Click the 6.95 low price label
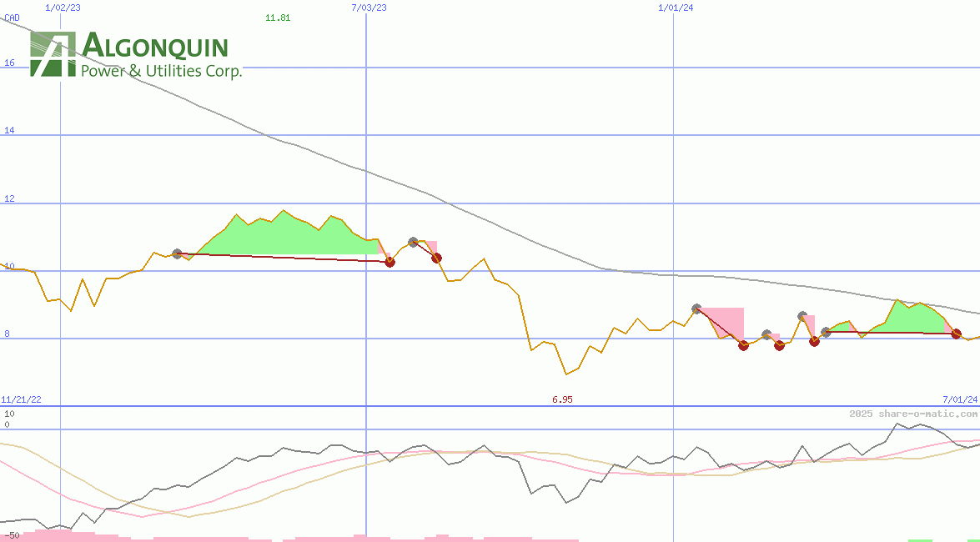 (563, 399)
